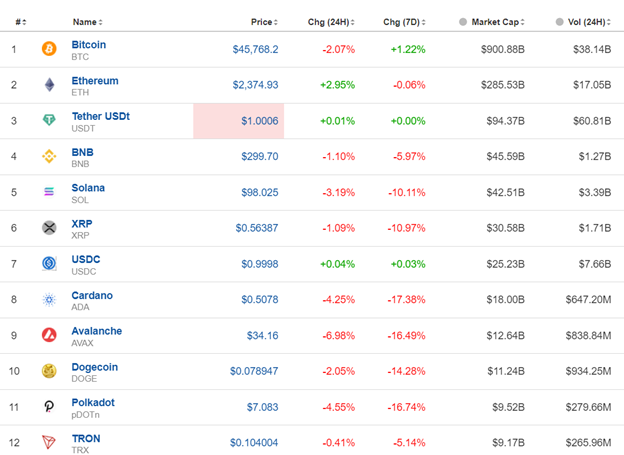
Task: Select Dogecoin market cap $11.24B
Action: pos(506,371)
